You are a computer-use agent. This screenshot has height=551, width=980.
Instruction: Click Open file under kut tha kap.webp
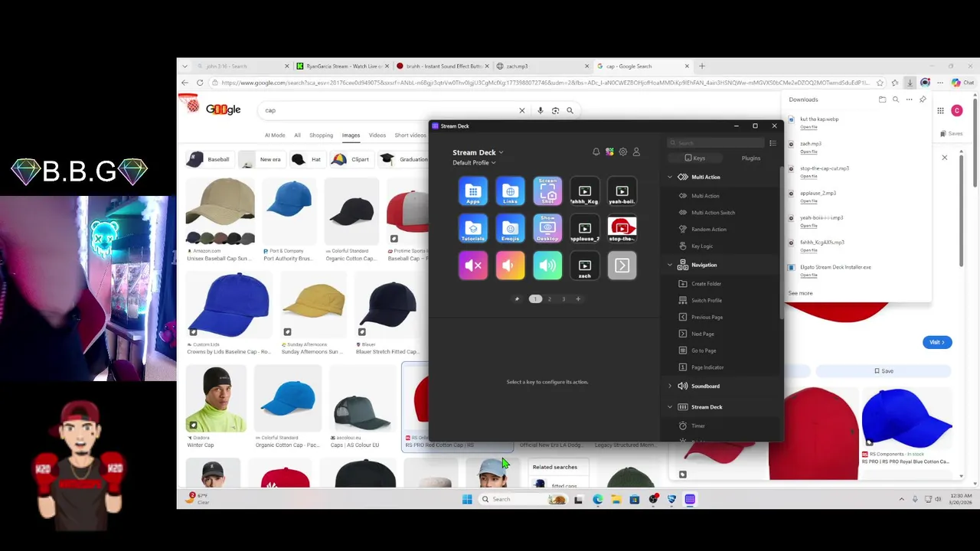[x=808, y=127]
